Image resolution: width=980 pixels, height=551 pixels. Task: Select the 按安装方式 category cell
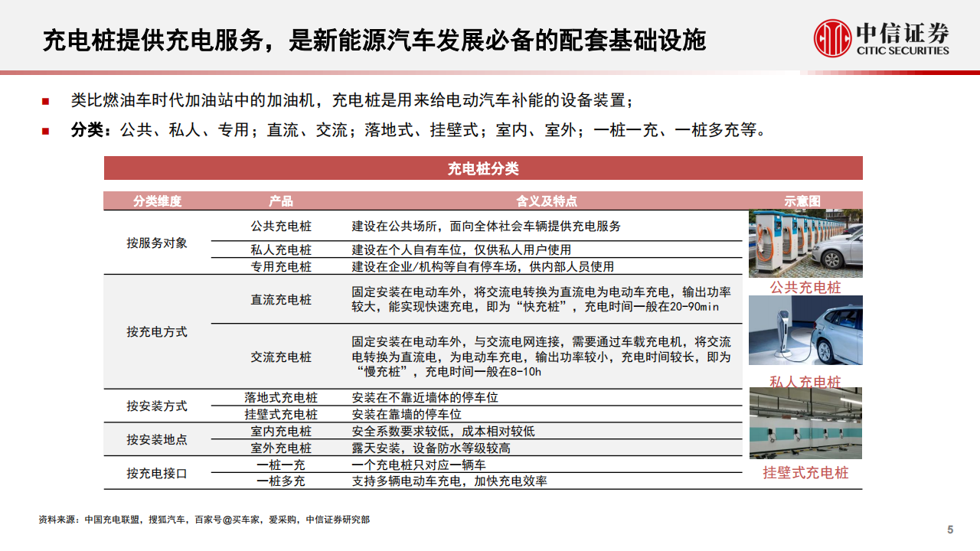pyautogui.click(x=157, y=406)
